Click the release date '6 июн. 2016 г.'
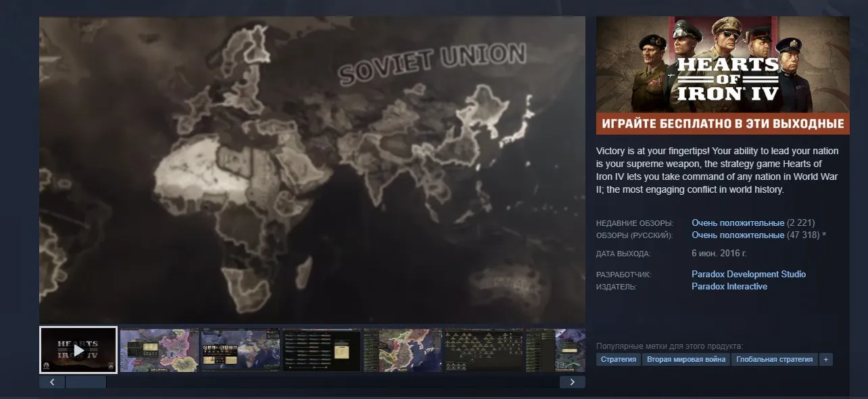 click(x=719, y=254)
